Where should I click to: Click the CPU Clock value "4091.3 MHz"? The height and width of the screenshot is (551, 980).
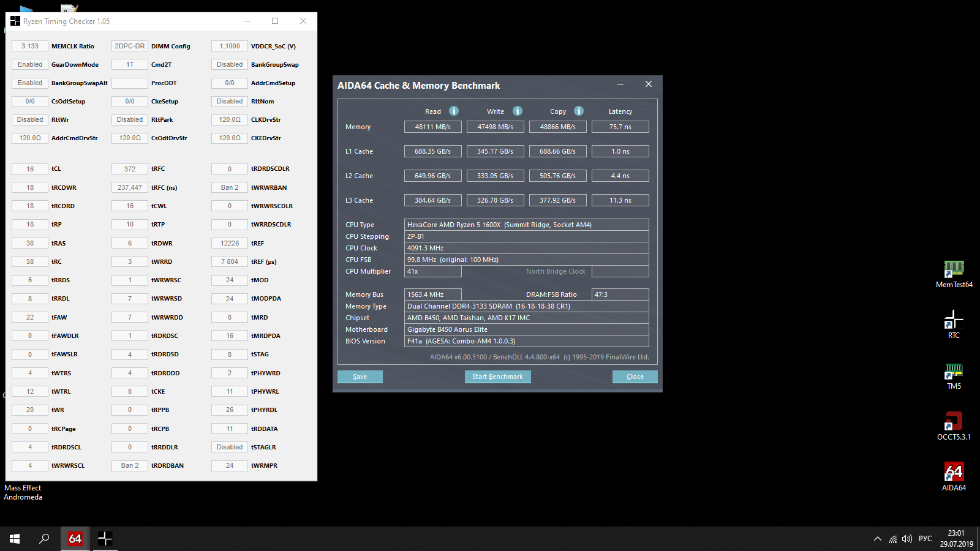[x=527, y=248]
